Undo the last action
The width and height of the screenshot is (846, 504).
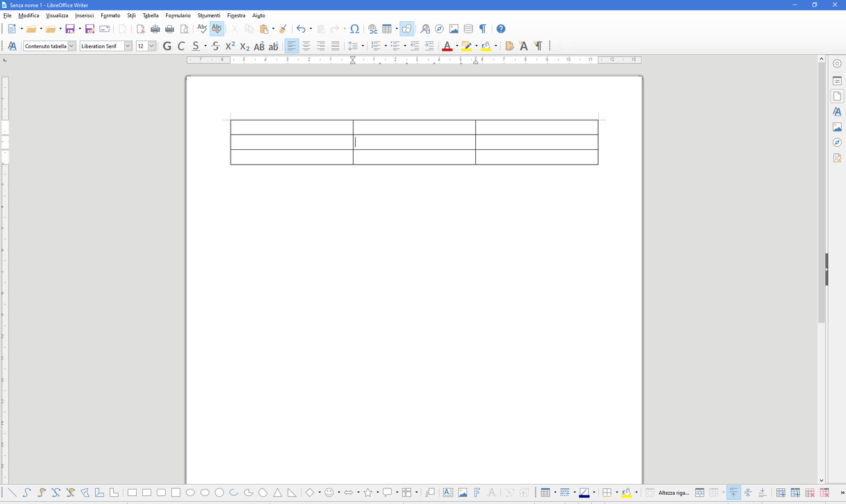pyautogui.click(x=301, y=29)
